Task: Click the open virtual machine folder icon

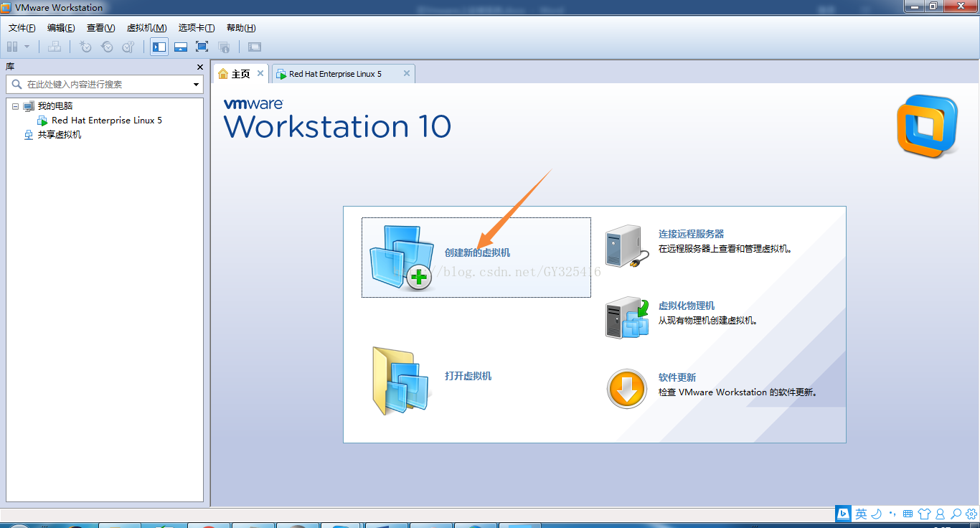Action: click(402, 380)
